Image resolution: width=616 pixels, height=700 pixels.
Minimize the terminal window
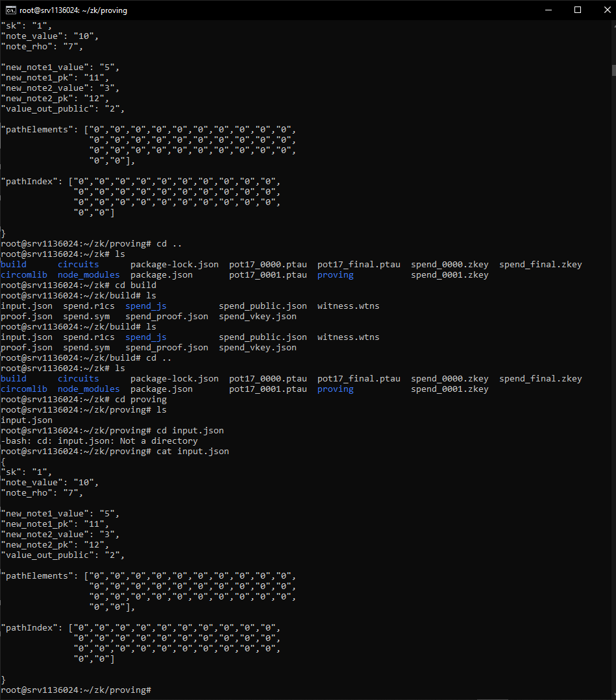pyautogui.click(x=548, y=10)
